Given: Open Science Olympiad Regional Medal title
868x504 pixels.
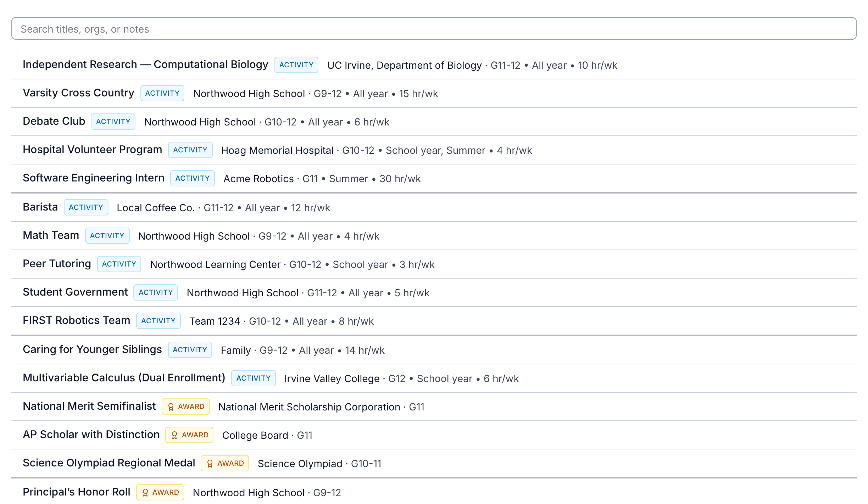Looking at the screenshot, I should [109, 463].
